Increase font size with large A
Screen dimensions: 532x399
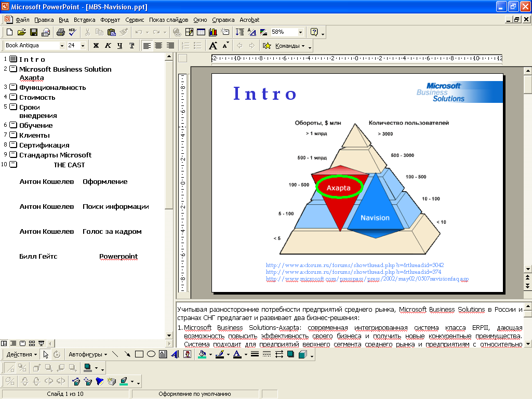(x=212, y=46)
